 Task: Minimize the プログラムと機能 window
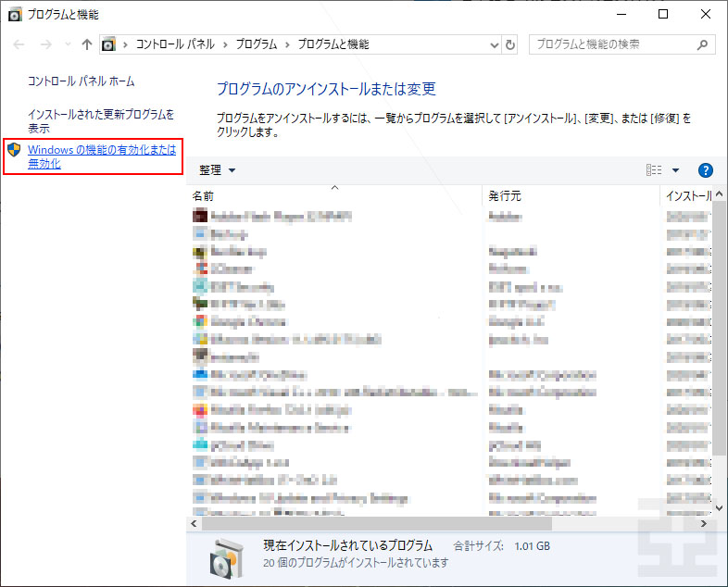coord(621,15)
